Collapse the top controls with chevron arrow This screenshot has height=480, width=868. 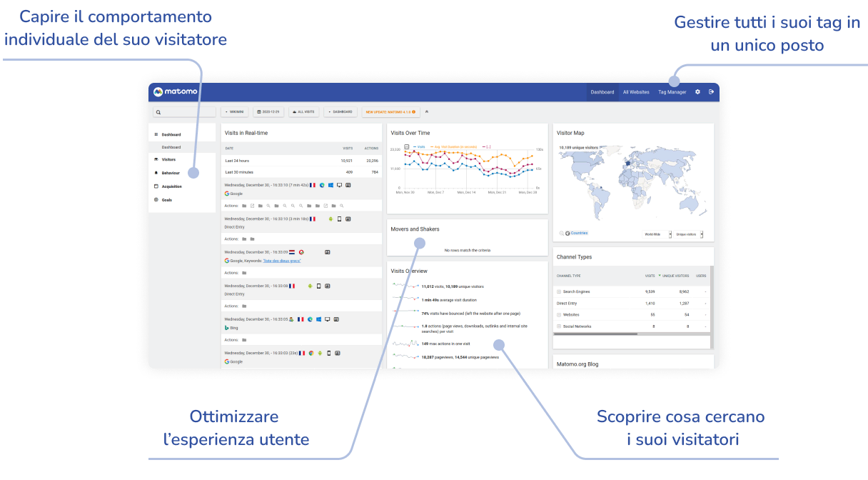point(426,112)
